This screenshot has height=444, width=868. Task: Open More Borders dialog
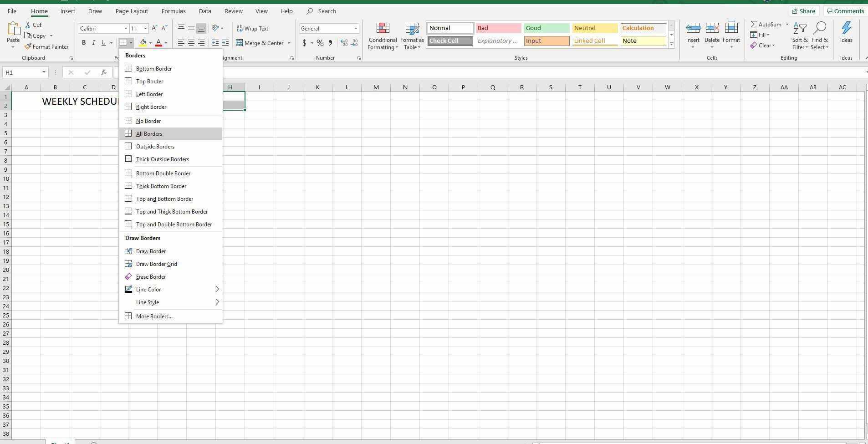(171, 316)
